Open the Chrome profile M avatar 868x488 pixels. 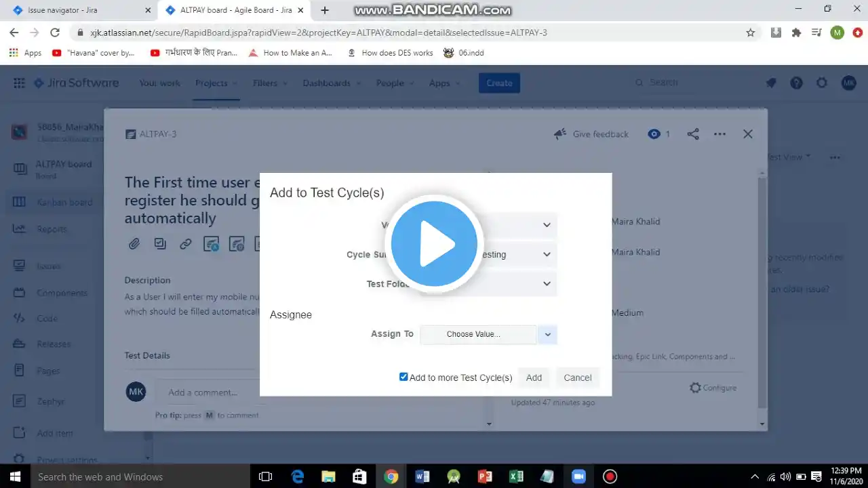coord(837,33)
